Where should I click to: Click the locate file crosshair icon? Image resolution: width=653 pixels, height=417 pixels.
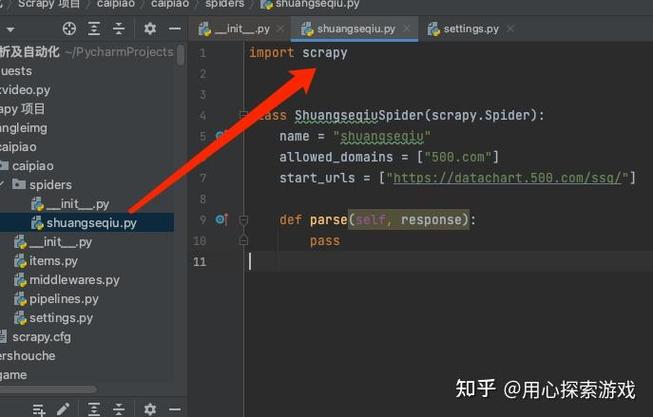coord(69,29)
